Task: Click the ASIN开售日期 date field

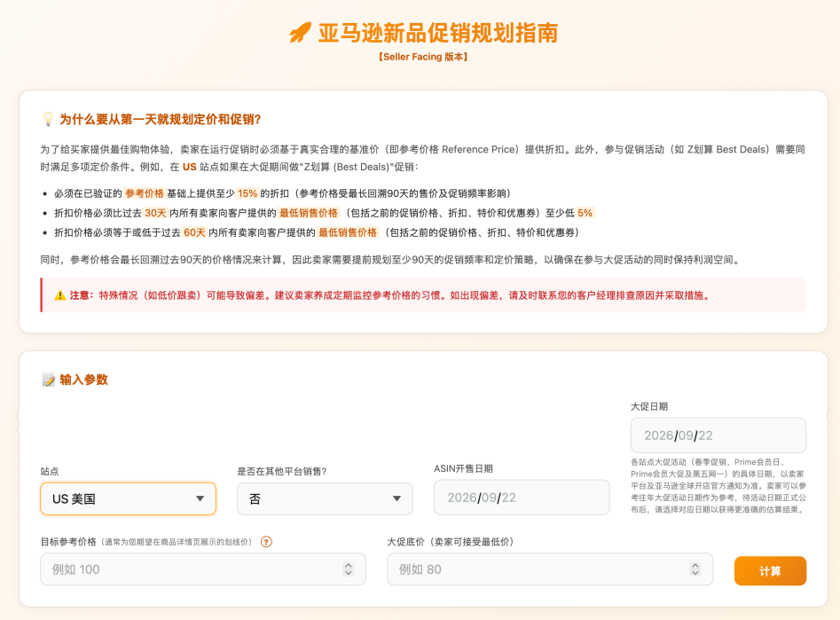Action: click(x=522, y=498)
